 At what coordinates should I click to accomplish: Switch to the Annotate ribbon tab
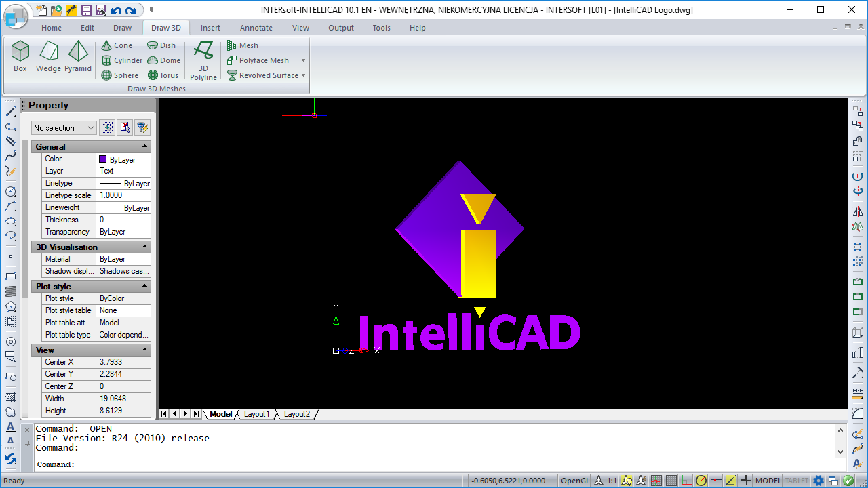[256, 28]
